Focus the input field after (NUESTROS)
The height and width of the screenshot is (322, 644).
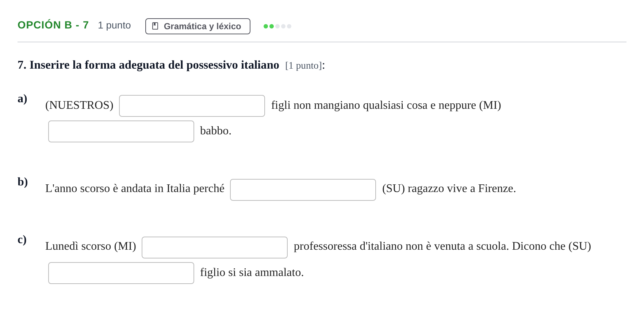(x=192, y=106)
